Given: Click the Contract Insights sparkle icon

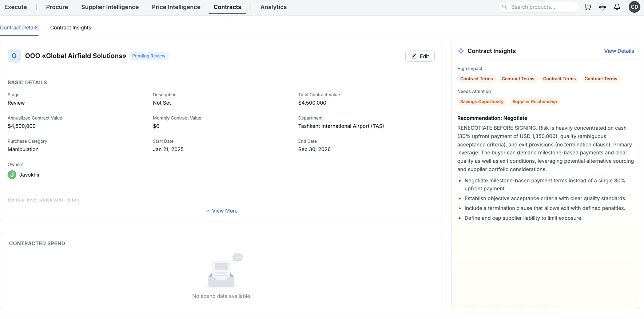Looking at the screenshot, I should [x=461, y=51].
